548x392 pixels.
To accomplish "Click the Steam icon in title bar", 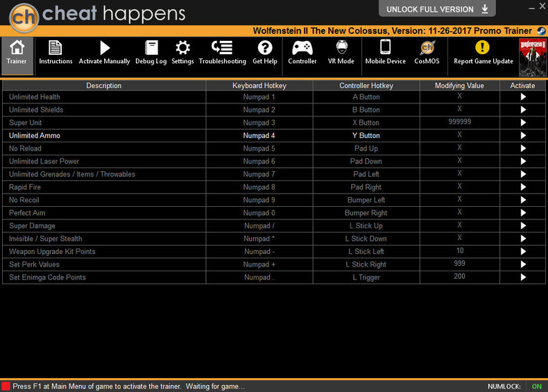I will coord(541,31).
